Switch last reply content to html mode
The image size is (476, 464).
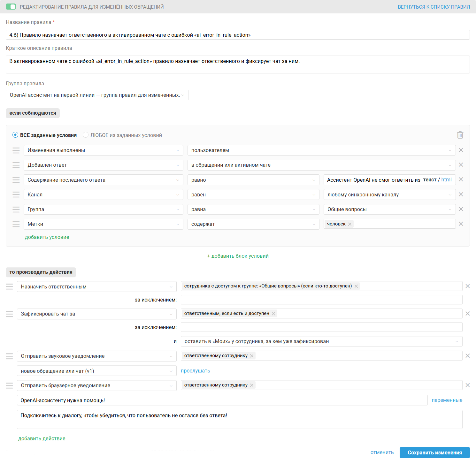tap(446, 180)
